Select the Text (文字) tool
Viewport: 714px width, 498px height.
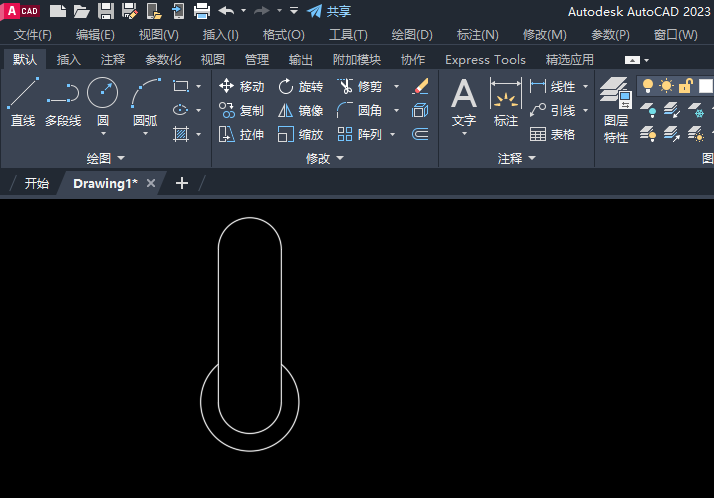[x=464, y=102]
